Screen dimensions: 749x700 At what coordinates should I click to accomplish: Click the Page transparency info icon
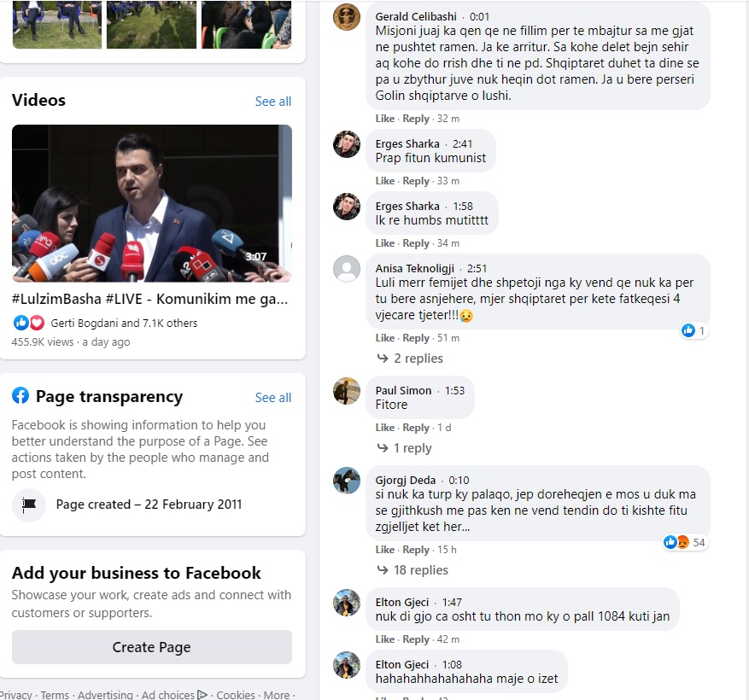pos(20,396)
